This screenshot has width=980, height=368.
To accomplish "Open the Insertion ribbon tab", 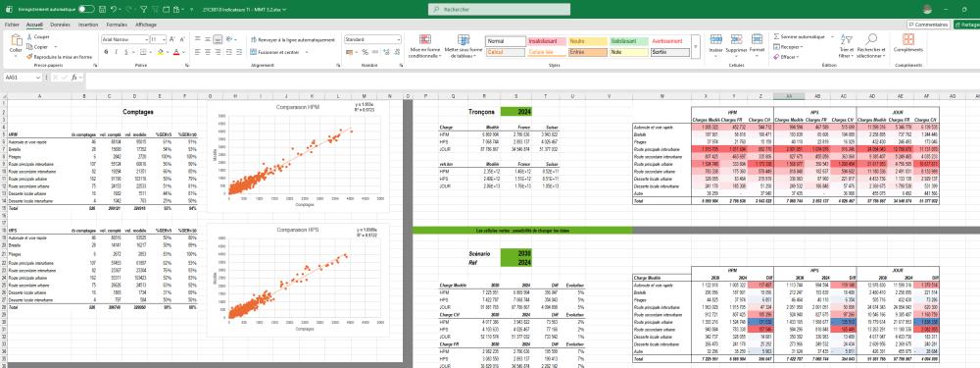I will point(88,25).
